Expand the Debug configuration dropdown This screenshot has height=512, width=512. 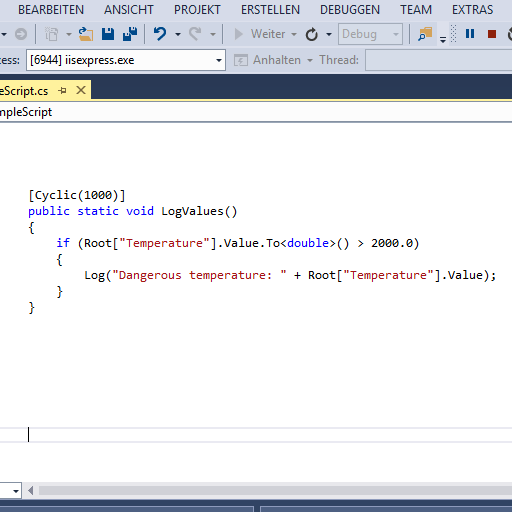pyautogui.click(x=370, y=34)
